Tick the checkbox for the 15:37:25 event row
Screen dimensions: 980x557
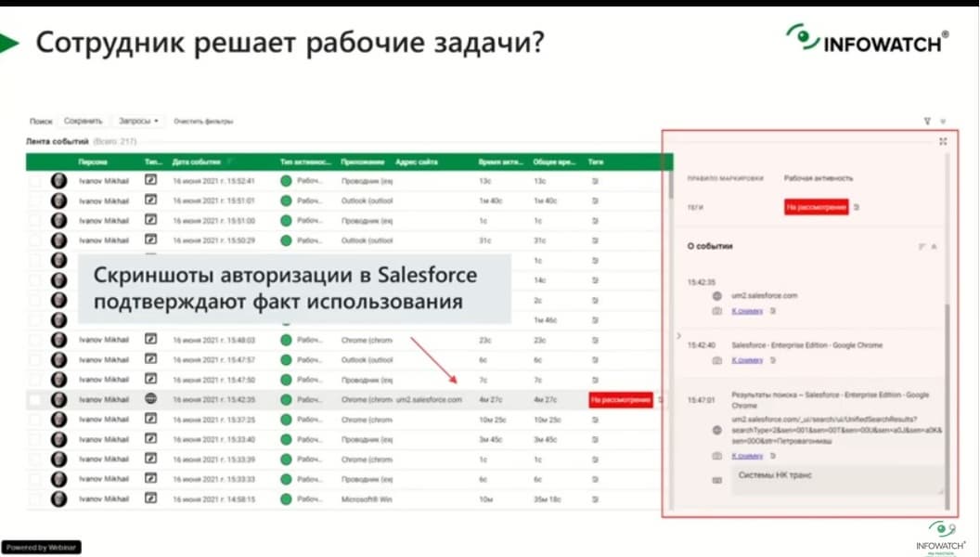pos(35,420)
